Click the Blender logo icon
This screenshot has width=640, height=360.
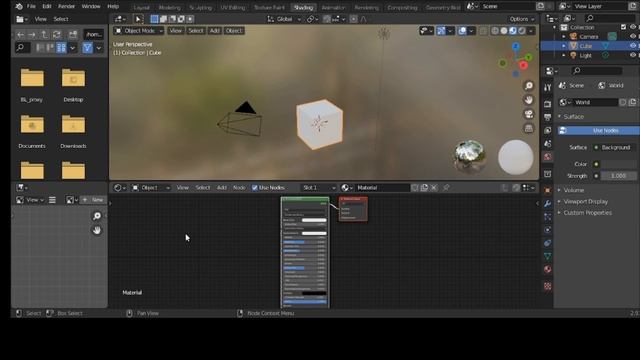click(x=19, y=7)
